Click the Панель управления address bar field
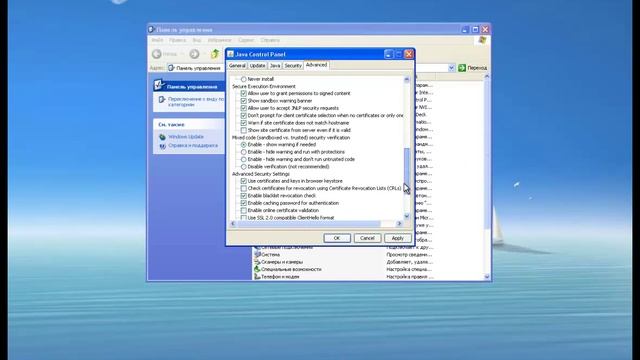Viewport: 640px width, 360px height. click(x=310, y=68)
